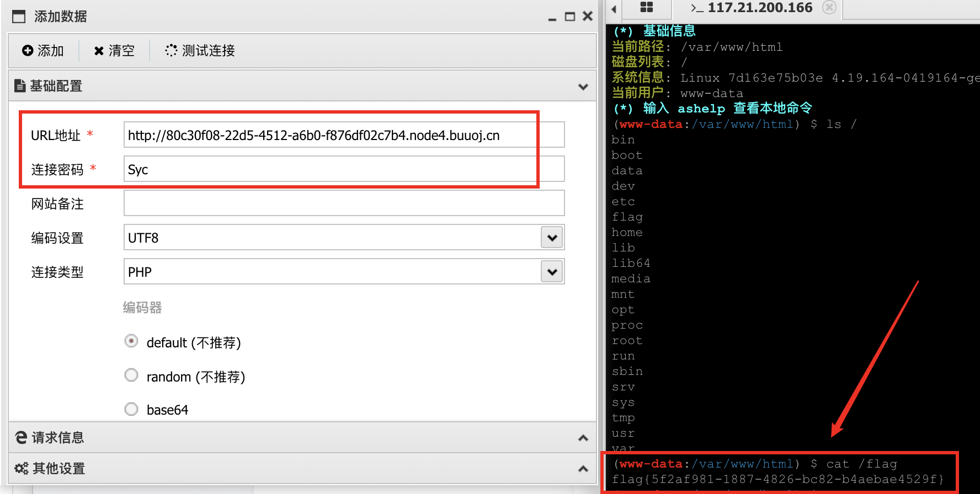Focus the 连接密码 input field

point(344,169)
